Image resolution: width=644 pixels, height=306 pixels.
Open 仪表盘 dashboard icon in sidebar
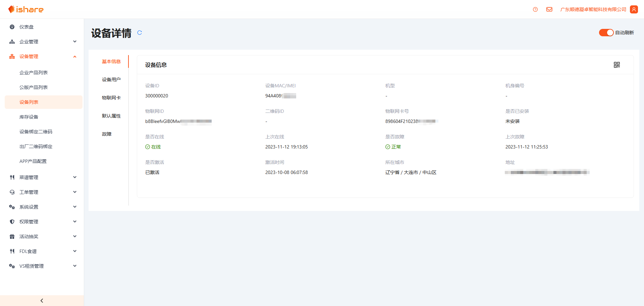pyautogui.click(x=12, y=27)
